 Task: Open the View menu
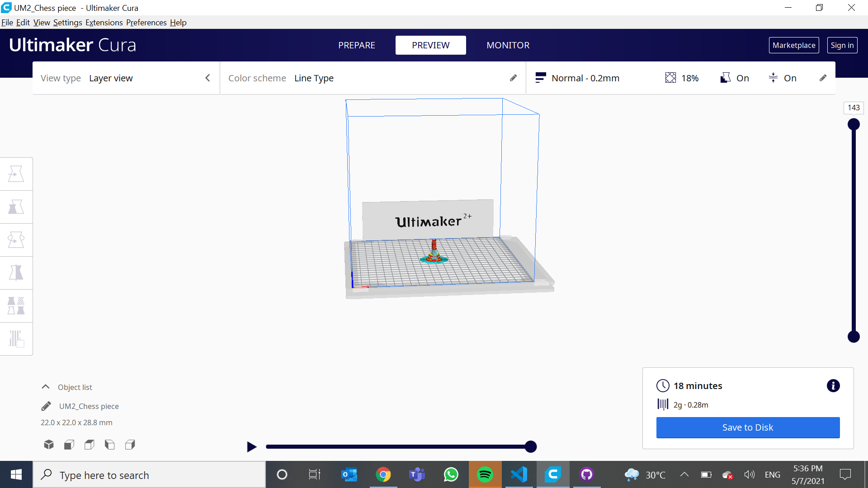tap(42, 23)
